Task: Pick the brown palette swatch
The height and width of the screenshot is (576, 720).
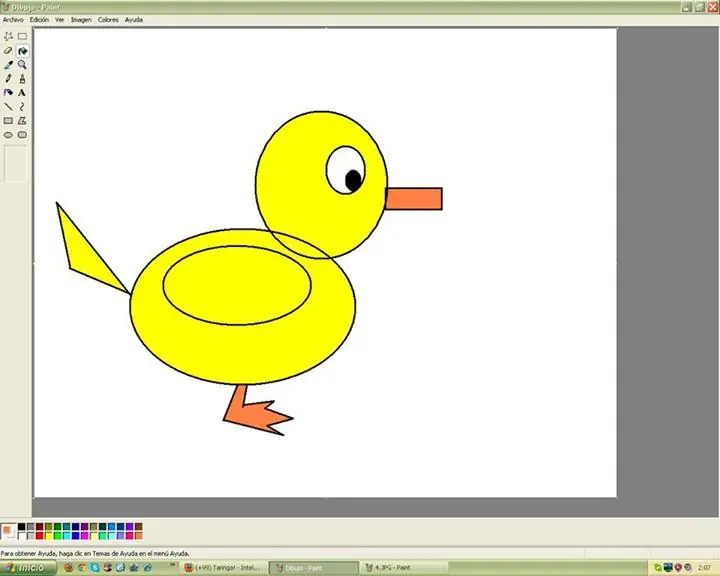Action: click(138, 527)
